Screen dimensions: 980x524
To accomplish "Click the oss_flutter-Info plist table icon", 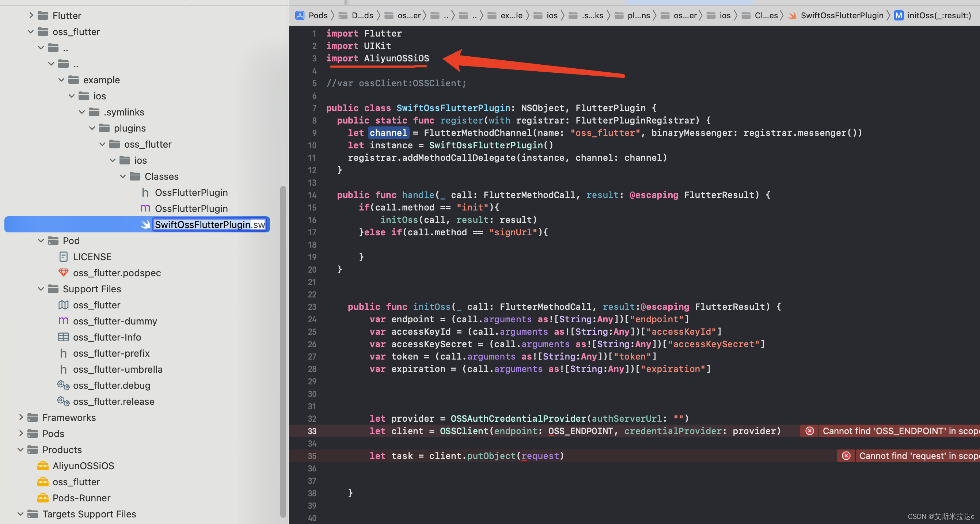I will coord(63,337).
